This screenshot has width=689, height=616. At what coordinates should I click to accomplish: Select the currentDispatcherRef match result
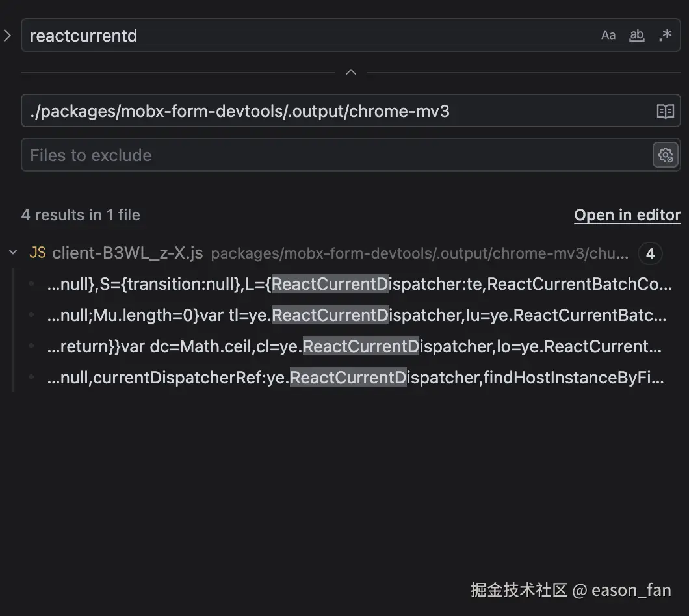click(356, 378)
